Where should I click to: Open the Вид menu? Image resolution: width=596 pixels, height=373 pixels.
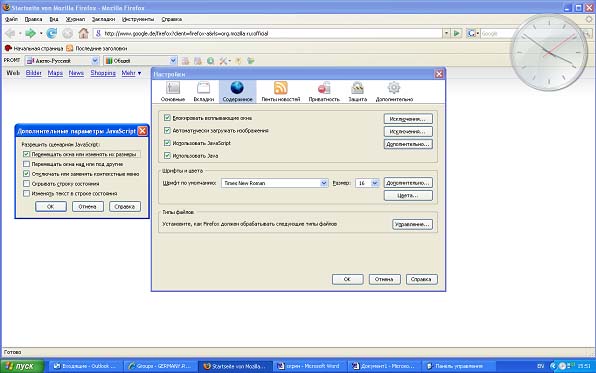54,19
